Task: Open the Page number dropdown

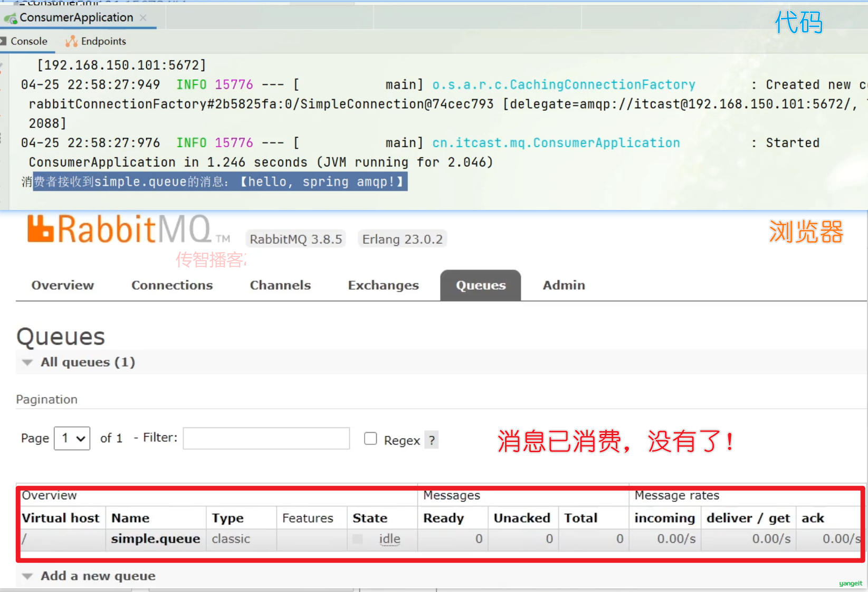Action: (72, 438)
